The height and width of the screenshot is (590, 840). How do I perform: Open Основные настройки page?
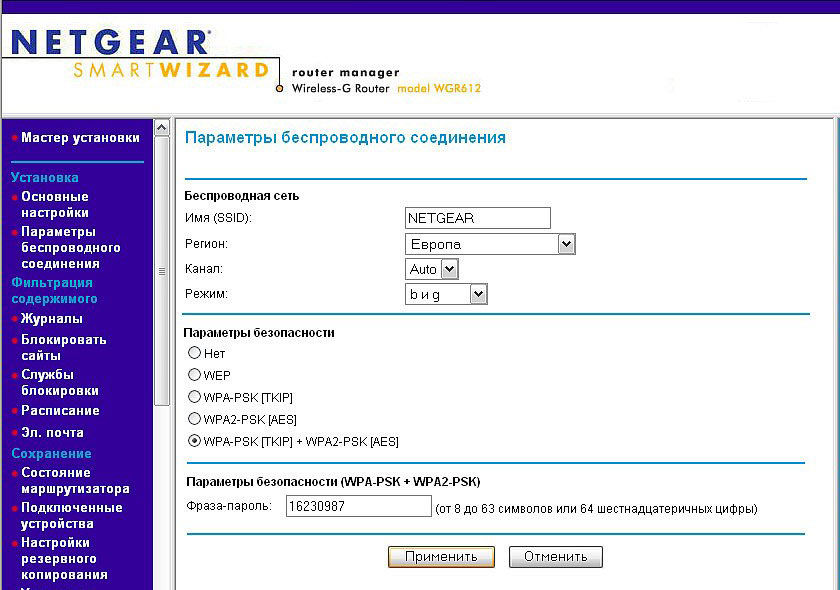(x=55, y=205)
